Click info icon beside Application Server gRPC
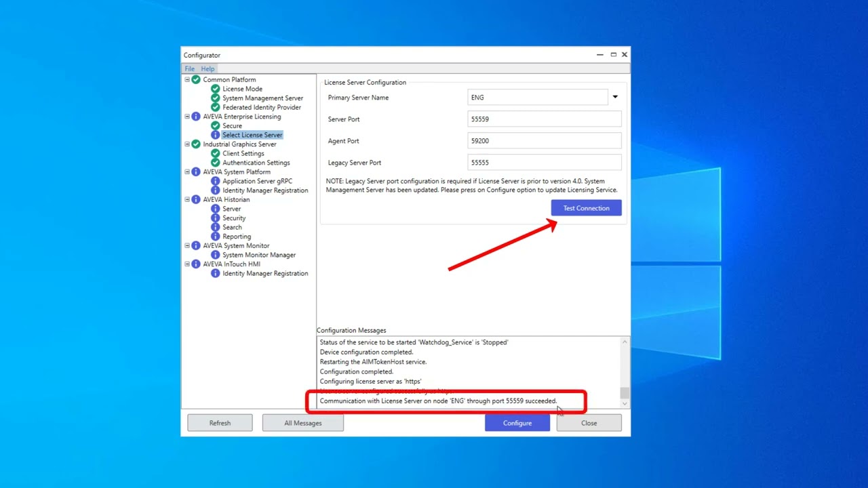The image size is (868, 488). (x=215, y=181)
